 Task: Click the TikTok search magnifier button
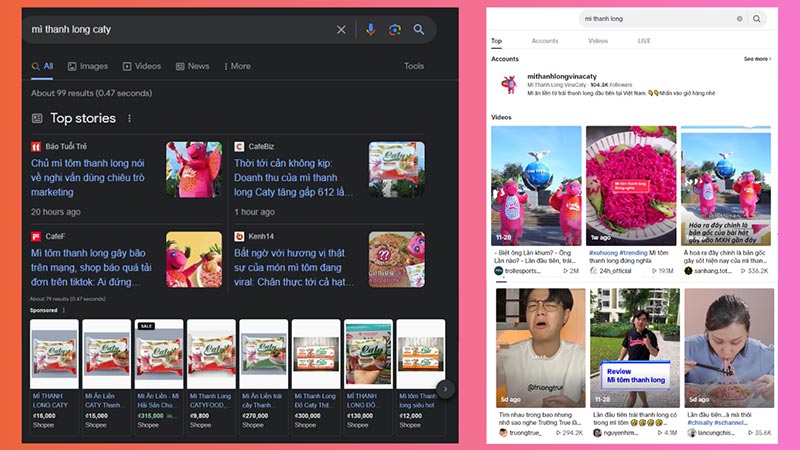757,19
